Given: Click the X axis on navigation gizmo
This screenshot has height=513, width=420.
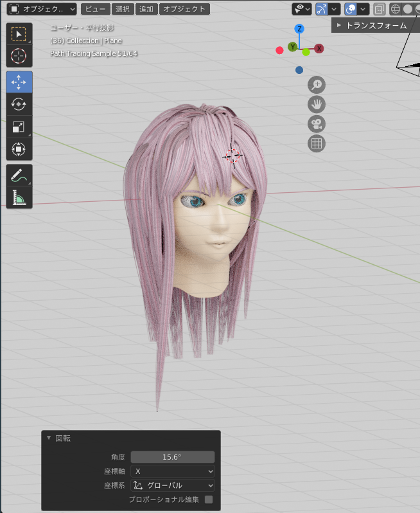Looking at the screenshot, I should pos(319,49).
